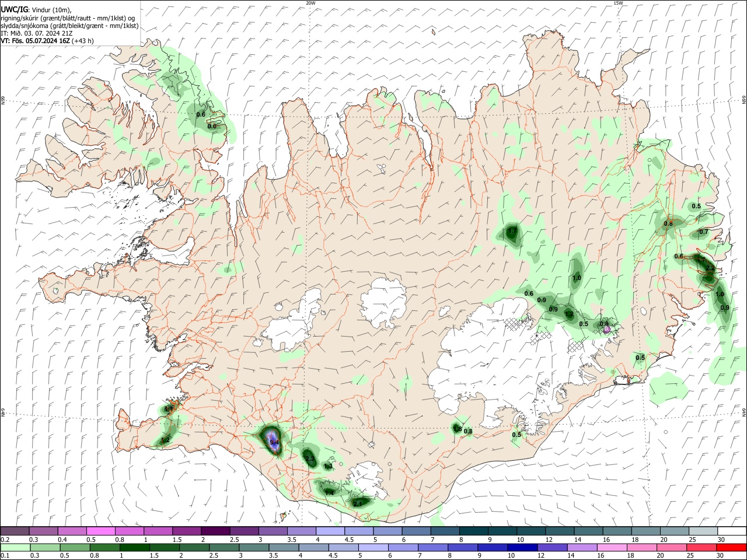Pick the darkest purple swatch labeled 2 in the upper legend
The height and width of the screenshot is (560, 747).
tap(215, 531)
